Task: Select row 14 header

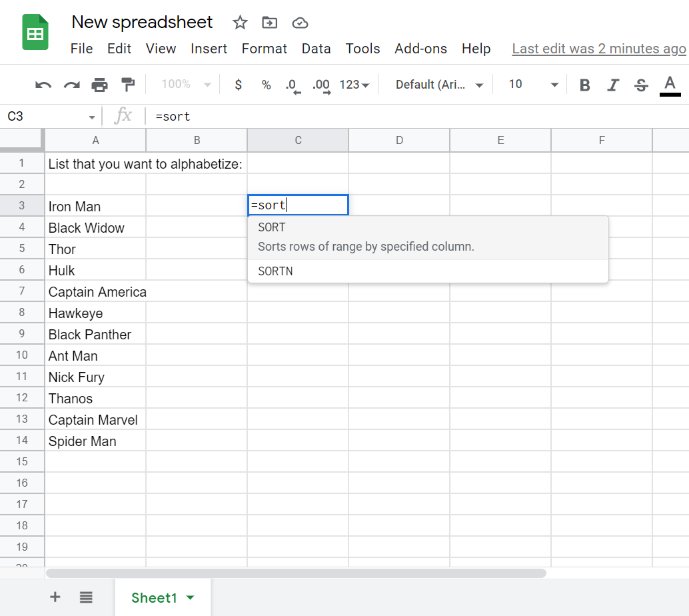Action: [22, 440]
